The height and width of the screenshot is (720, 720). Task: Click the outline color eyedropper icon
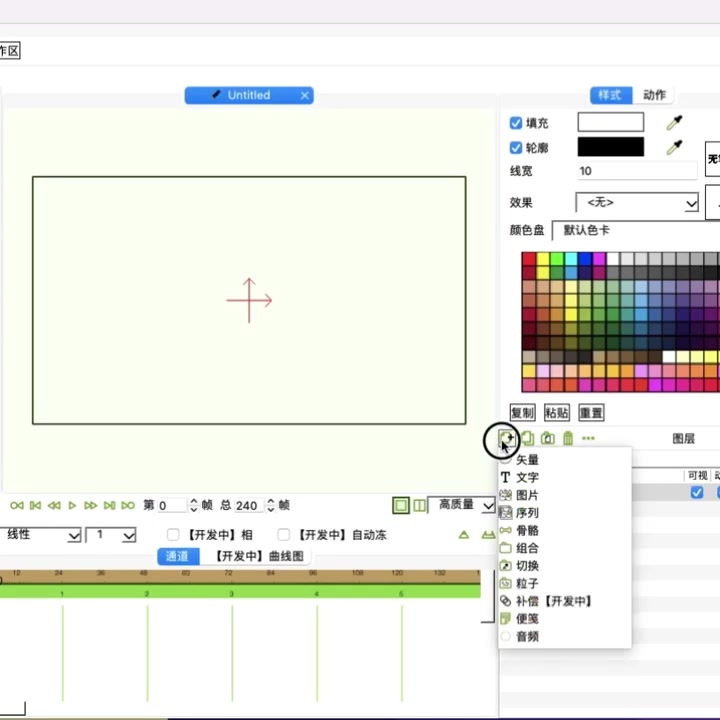(x=675, y=148)
